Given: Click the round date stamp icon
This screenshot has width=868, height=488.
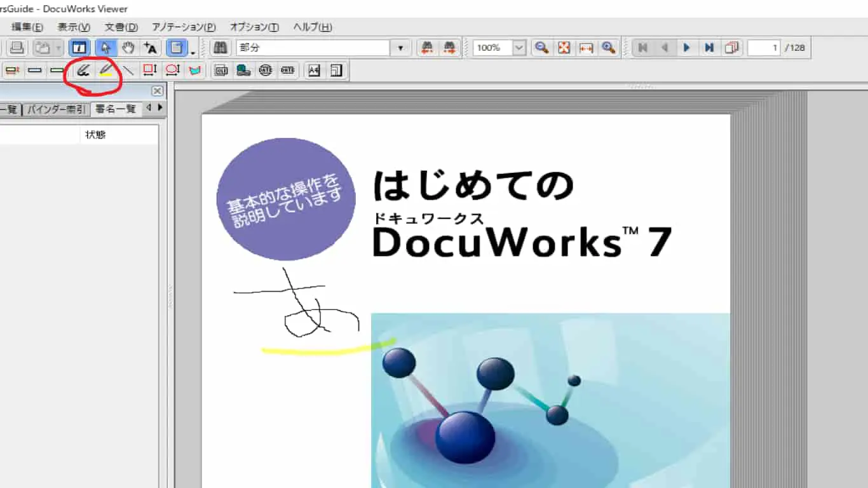Looking at the screenshot, I should pyautogui.click(x=265, y=70).
